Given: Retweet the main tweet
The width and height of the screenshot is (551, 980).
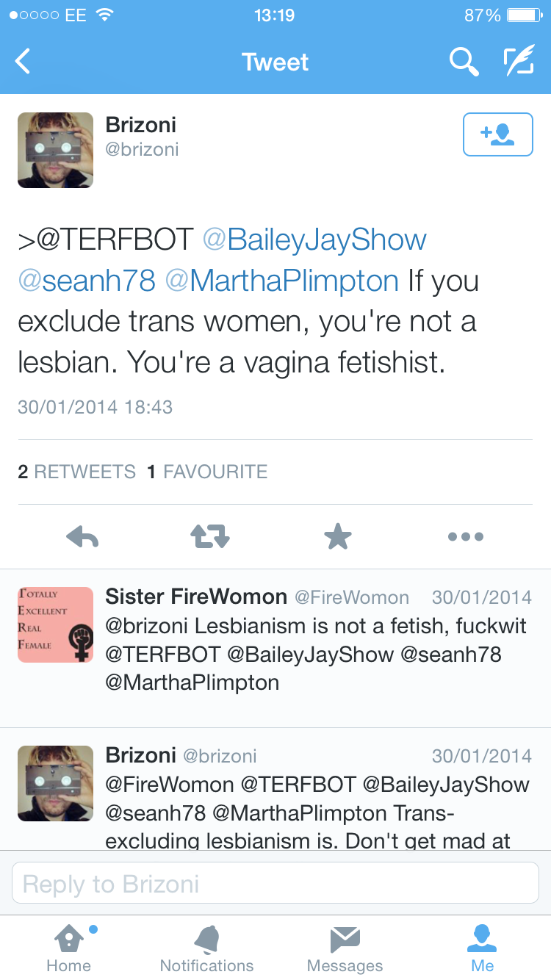Looking at the screenshot, I should pyautogui.click(x=210, y=537).
